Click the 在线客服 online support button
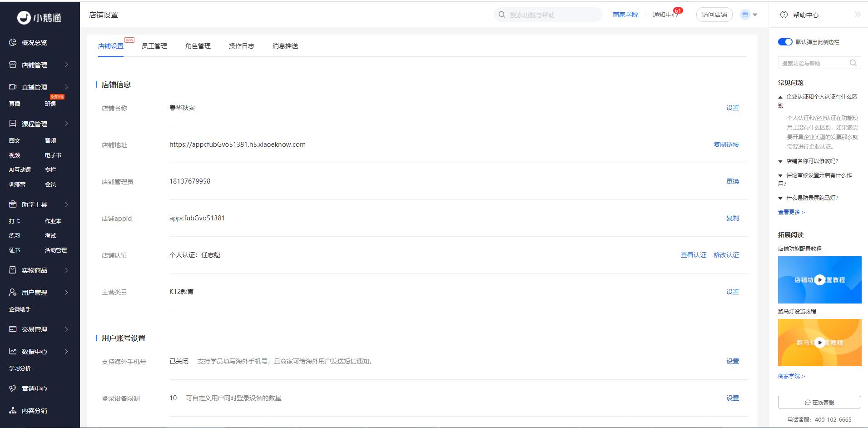The image size is (868, 428). point(819,403)
